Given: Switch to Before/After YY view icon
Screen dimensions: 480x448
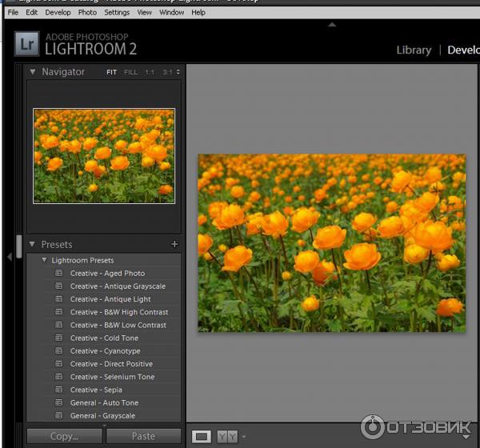Looking at the screenshot, I should coord(227,436).
